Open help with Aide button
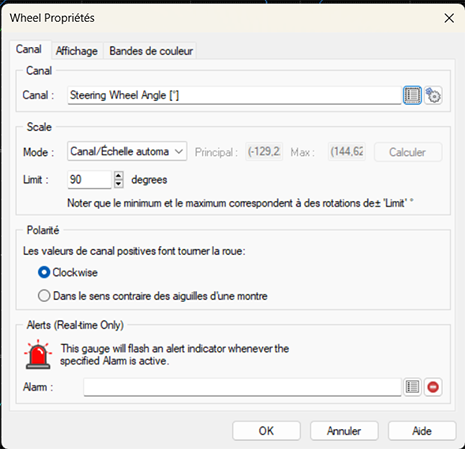The image size is (465, 449). [x=422, y=431]
